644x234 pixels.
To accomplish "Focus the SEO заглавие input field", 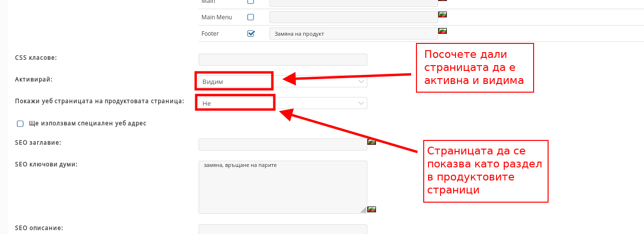I will point(282,145).
